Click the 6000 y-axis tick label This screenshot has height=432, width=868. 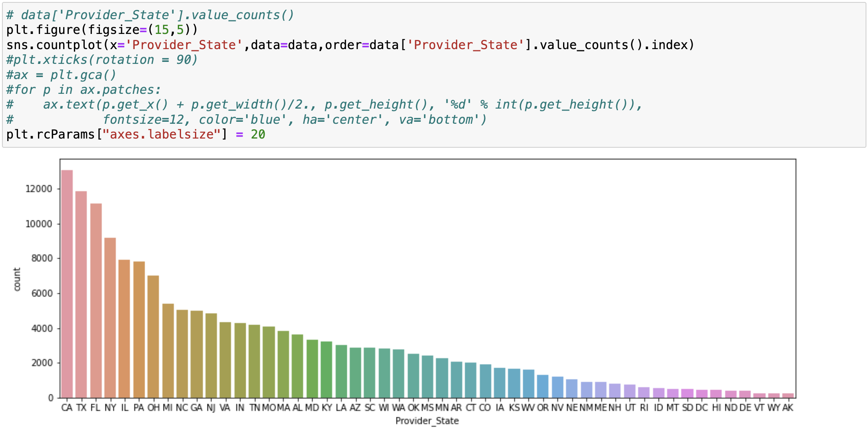point(42,293)
